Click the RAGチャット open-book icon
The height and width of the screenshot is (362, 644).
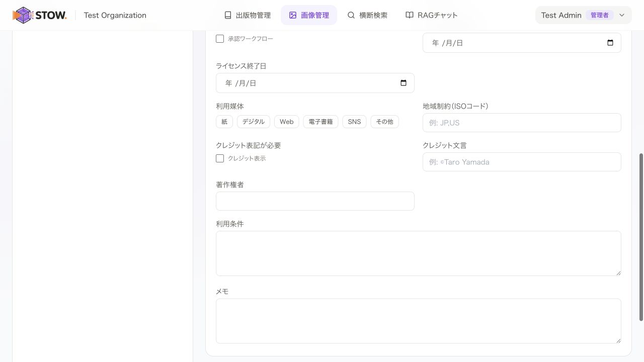[410, 15]
